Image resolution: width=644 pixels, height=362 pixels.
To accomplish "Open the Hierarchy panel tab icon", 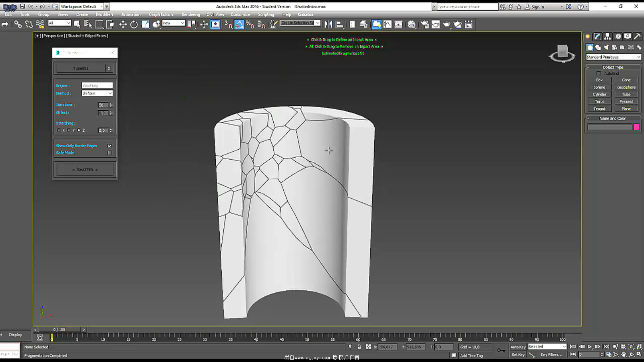I will [607, 36].
